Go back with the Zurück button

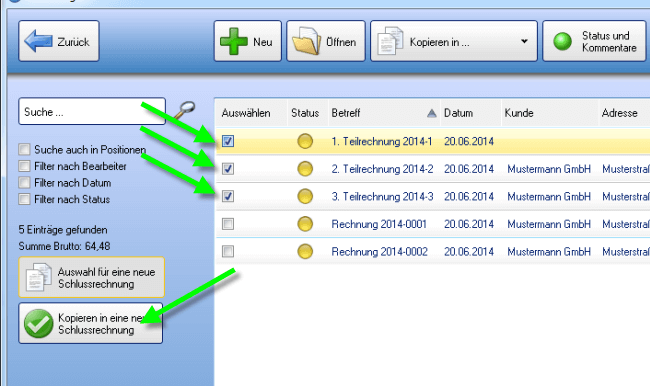pos(59,41)
